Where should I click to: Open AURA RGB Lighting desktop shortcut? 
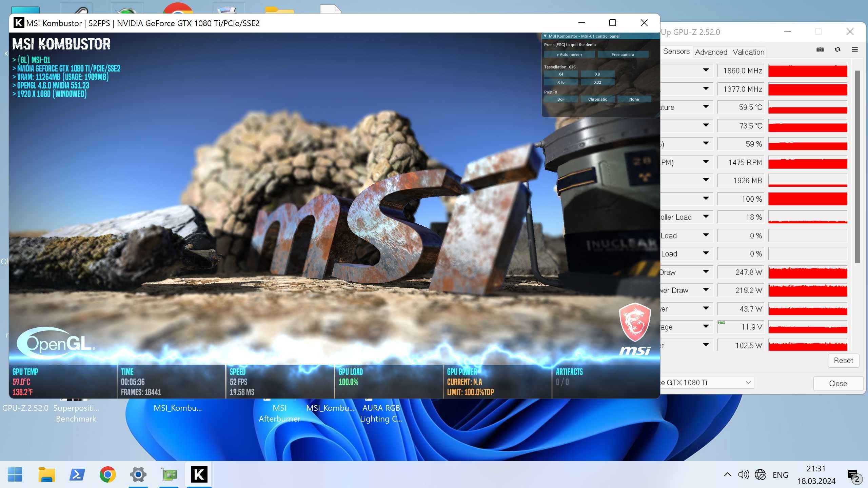coord(381,413)
